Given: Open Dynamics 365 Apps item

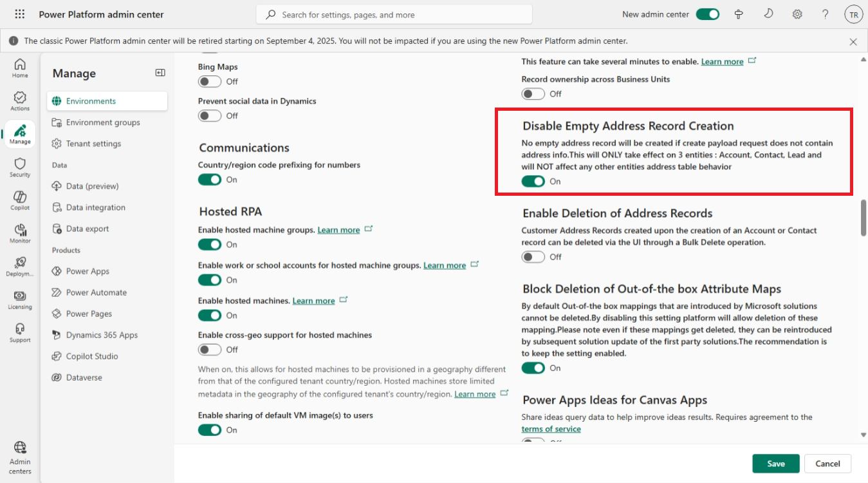Looking at the screenshot, I should coord(107,335).
